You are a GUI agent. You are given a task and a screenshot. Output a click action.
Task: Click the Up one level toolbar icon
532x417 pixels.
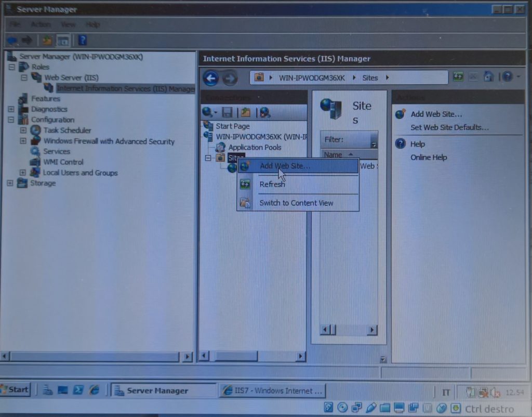coord(47,41)
